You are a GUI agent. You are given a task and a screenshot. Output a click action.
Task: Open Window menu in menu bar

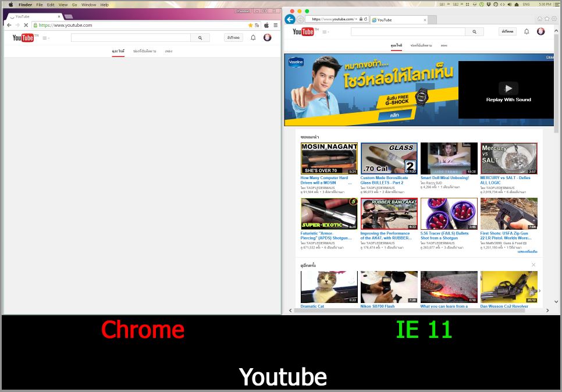click(88, 5)
